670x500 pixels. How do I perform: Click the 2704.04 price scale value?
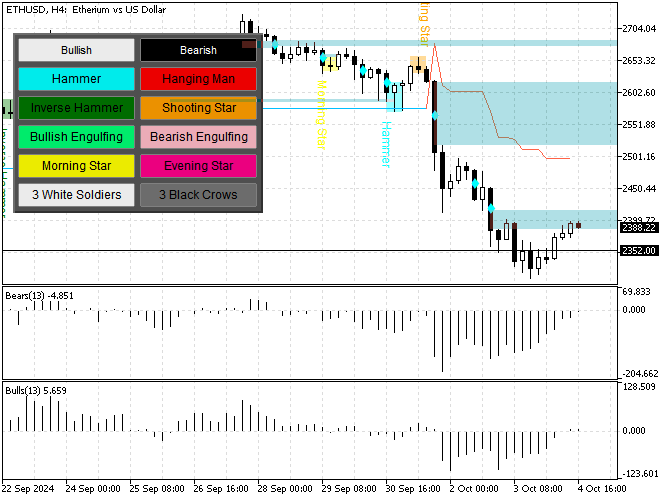pos(639,29)
